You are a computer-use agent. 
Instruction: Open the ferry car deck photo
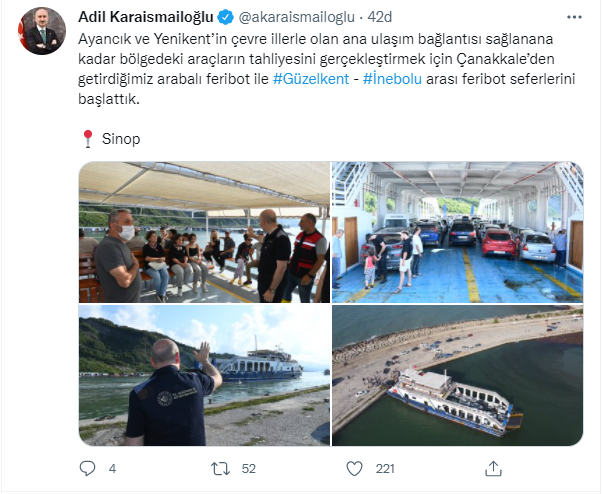click(x=458, y=232)
